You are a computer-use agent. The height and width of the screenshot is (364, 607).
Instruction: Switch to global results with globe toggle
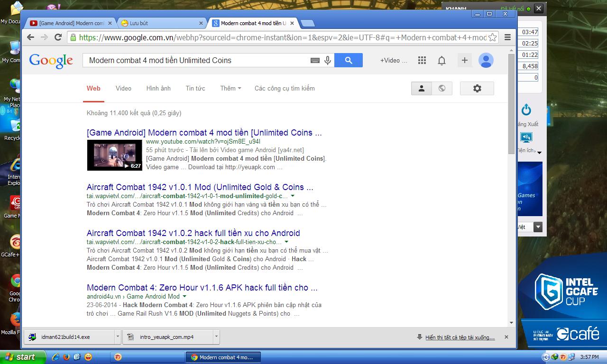pyautogui.click(x=442, y=88)
